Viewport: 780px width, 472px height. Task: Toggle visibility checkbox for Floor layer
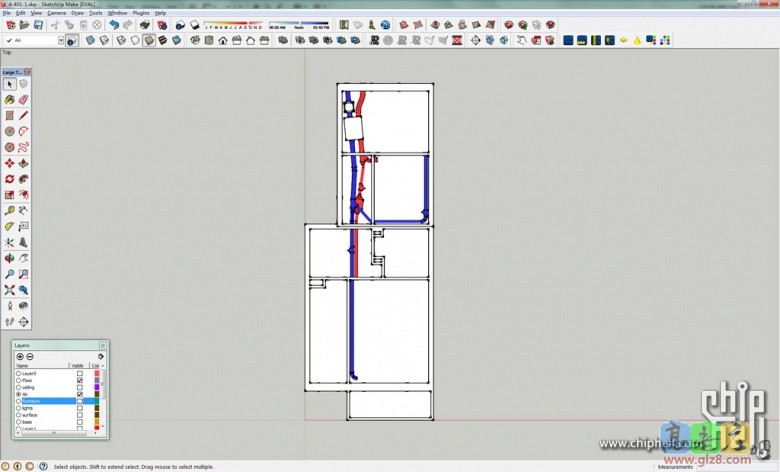click(80, 380)
